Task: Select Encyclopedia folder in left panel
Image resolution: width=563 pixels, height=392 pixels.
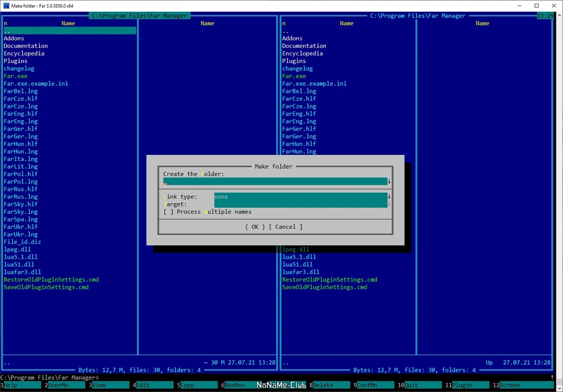Action: (24, 53)
